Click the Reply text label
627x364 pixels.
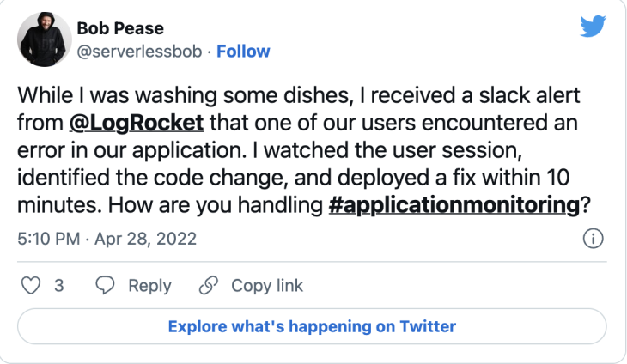[x=149, y=286]
